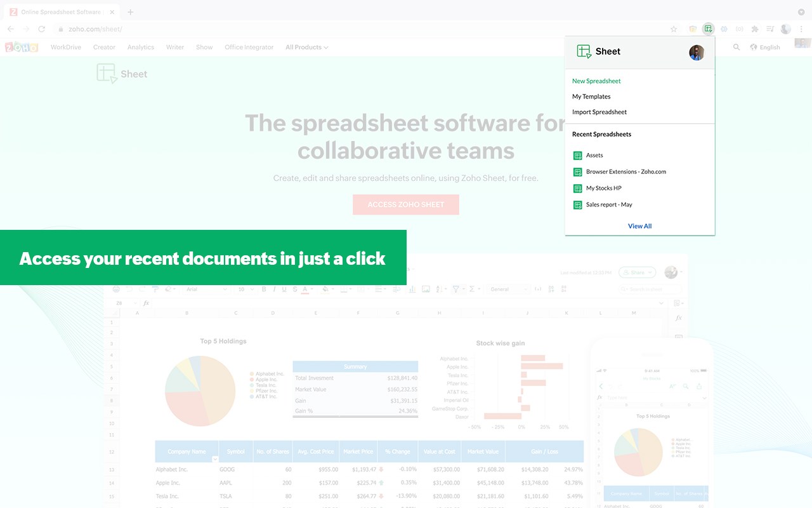Open Office Integrator in the Zoho navigation

pyautogui.click(x=249, y=47)
